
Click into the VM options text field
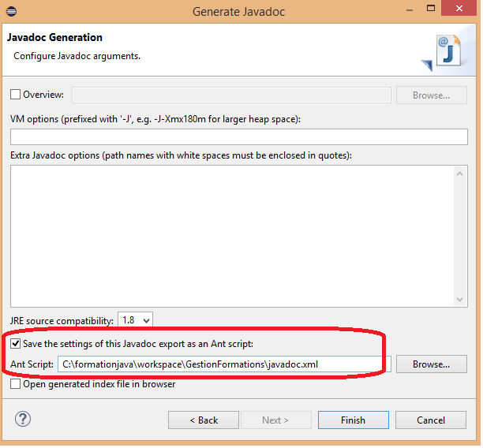tap(238, 136)
